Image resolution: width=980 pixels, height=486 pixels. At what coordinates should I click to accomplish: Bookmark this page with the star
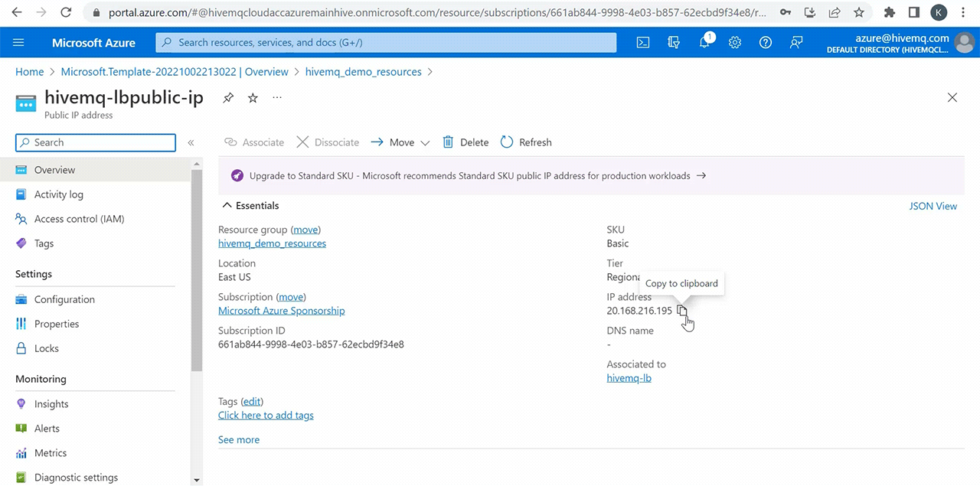pyautogui.click(x=859, y=12)
